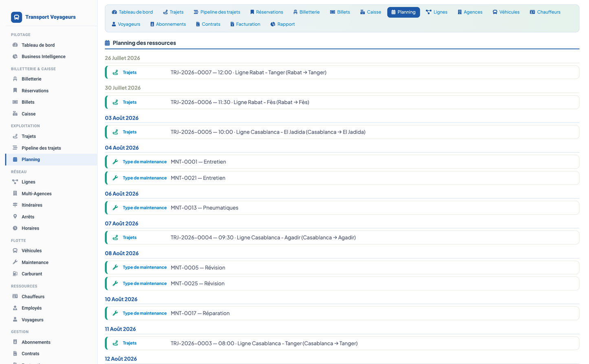Open the Chauffeurs top tab
The height and width of the screenshot is (364, 589).
[x=545, y=12]
